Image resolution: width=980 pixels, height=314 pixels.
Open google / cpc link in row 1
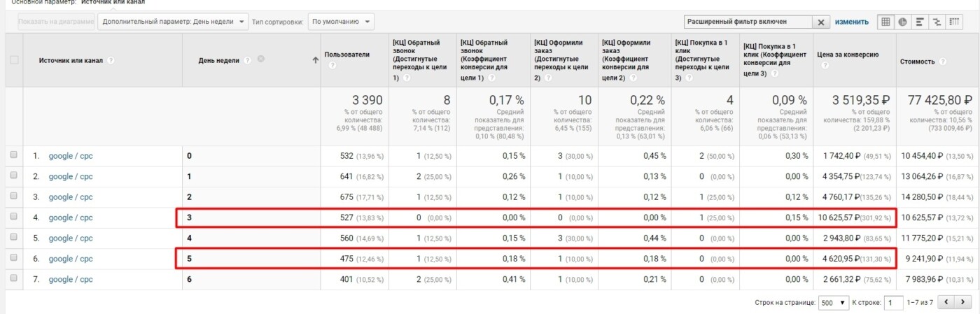[71, 156]
